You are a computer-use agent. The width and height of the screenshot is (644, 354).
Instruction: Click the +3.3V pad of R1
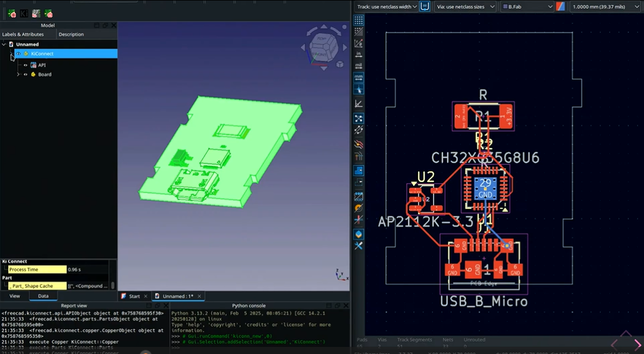click(506, 116)
